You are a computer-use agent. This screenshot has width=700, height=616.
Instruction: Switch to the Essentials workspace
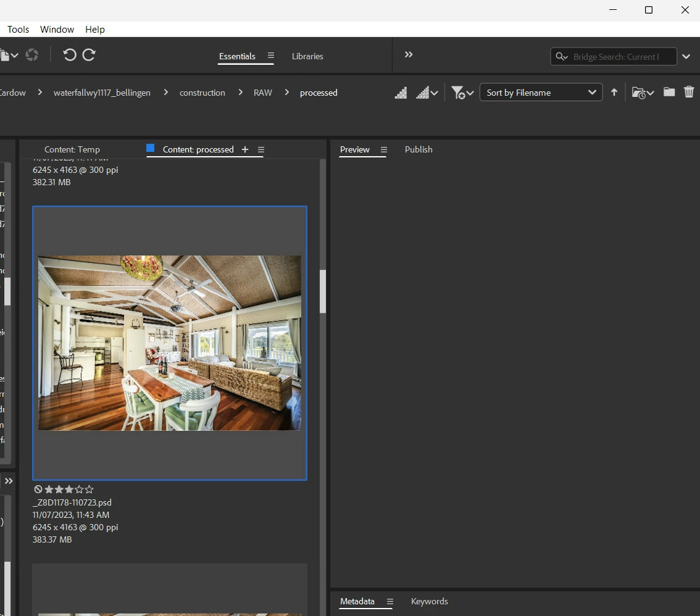(x=237, y=56)
